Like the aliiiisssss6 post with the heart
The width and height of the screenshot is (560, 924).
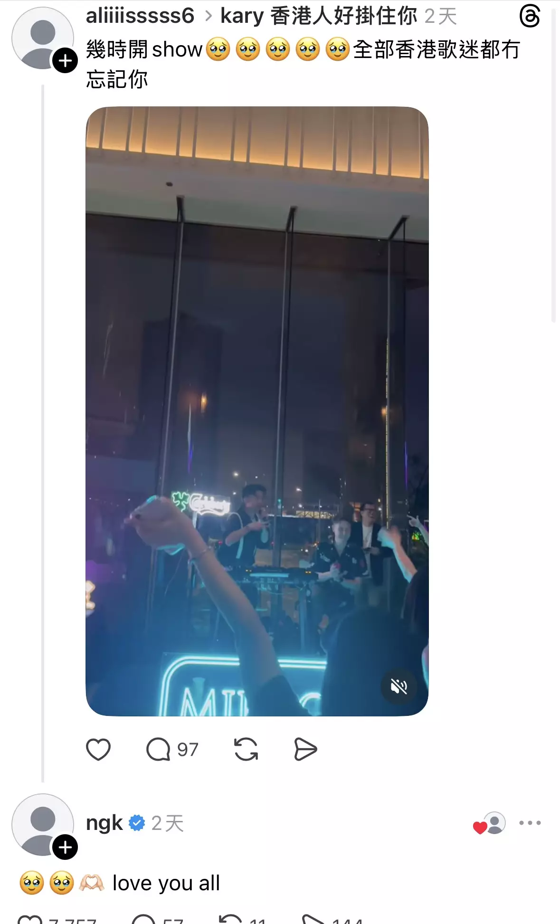[x=98, y=750]
